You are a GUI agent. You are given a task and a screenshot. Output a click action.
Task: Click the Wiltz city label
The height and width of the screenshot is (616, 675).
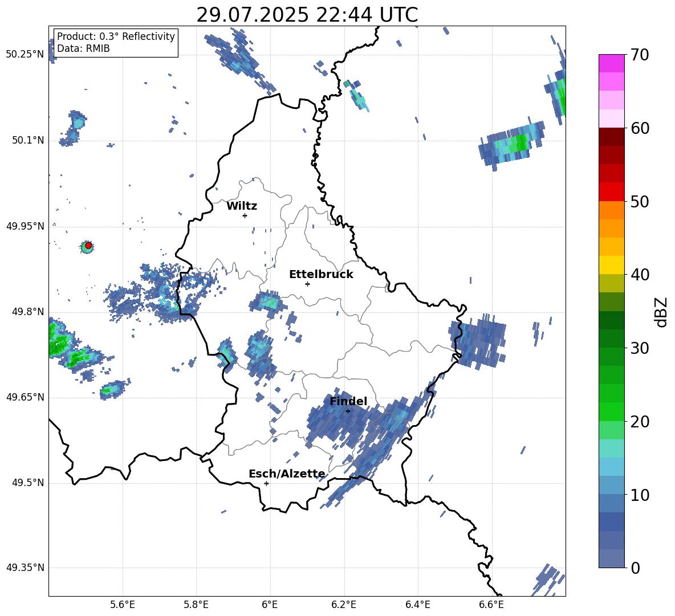pyautogui.click(x=242, y=206)
